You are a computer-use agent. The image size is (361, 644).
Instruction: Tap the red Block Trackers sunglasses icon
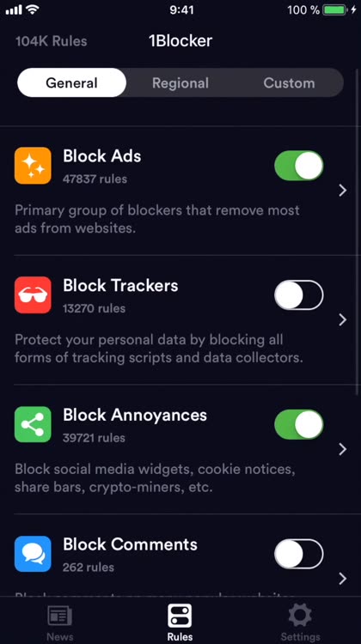33,295
